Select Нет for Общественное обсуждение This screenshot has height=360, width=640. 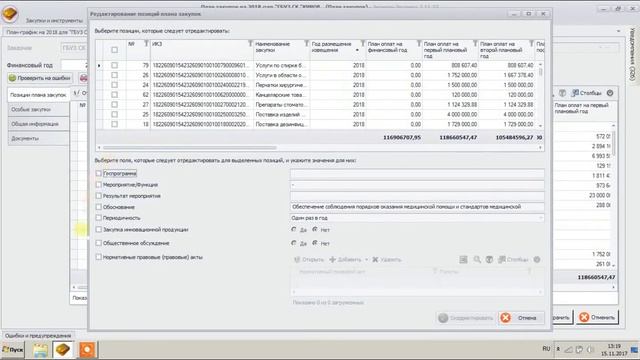tap(315, 243)
